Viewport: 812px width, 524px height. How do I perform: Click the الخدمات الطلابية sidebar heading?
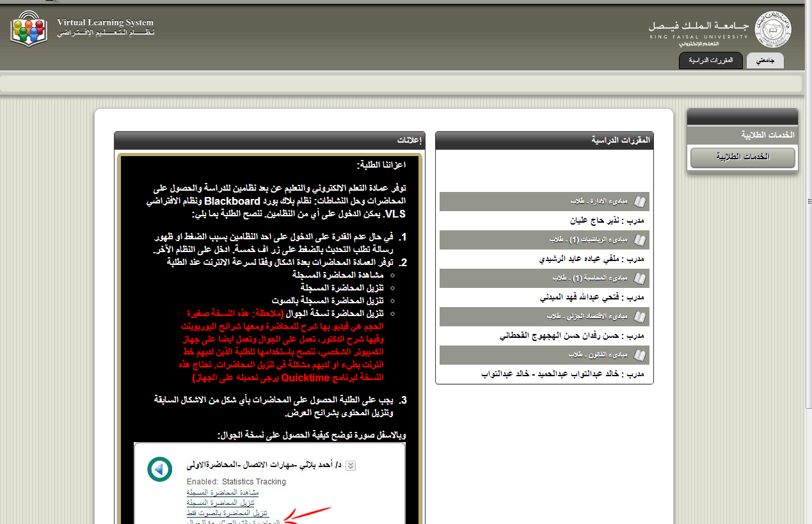(743, 135)
